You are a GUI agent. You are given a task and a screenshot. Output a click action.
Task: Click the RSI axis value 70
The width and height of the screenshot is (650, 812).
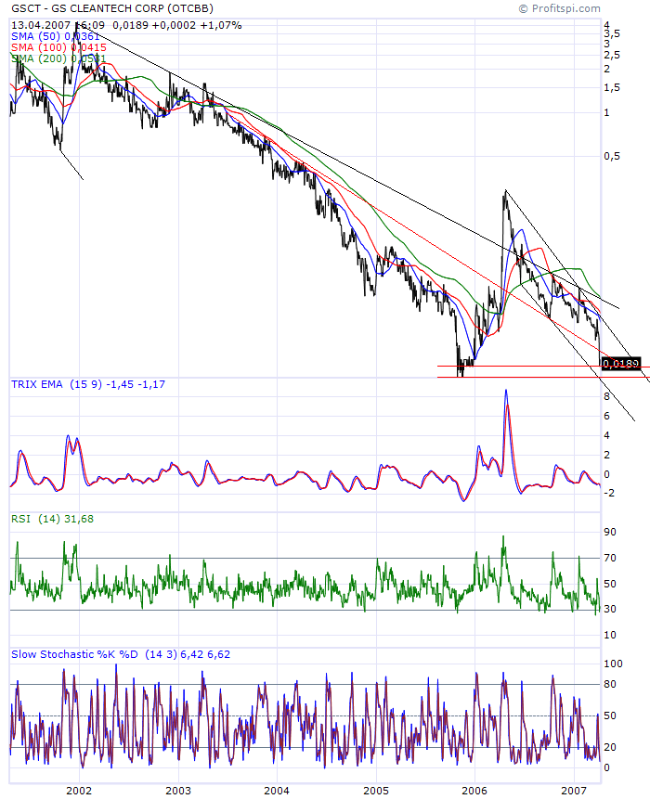click(610, 558)
